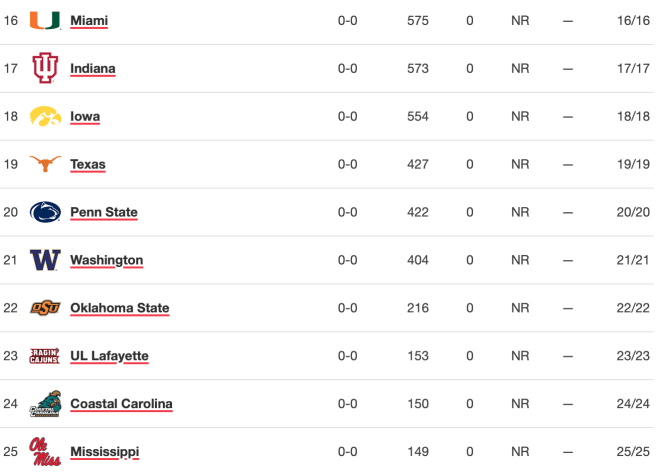Open the Penn State Nittany Lion logo

pyautogui.click(x=45, y=212)
